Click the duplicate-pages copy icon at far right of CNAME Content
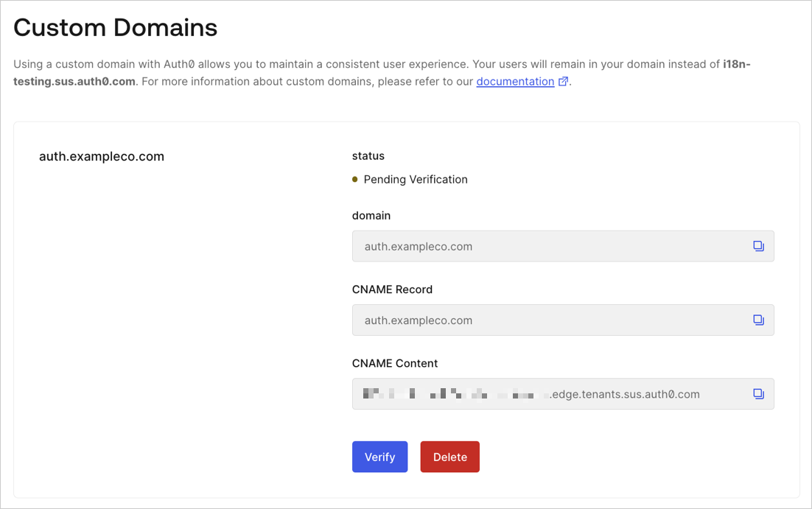The width and height of the screenshot is (812, 509). point(758,393)
